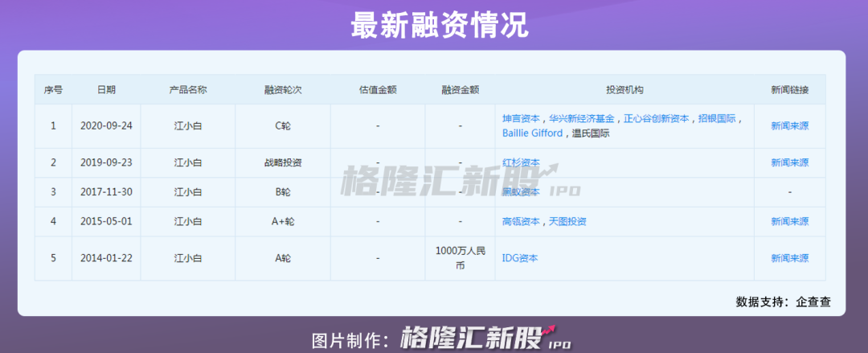Click the 投资机构 column header
Image resolution: width=868 pixels, height=353 pixels.
pyautogui.click(x=624, y=90)
